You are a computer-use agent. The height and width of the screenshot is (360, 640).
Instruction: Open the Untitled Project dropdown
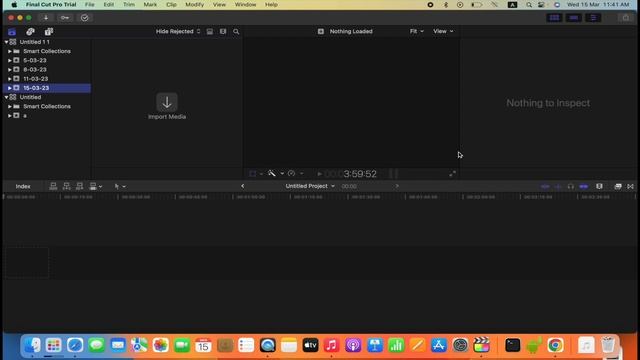tap(310, 186)
